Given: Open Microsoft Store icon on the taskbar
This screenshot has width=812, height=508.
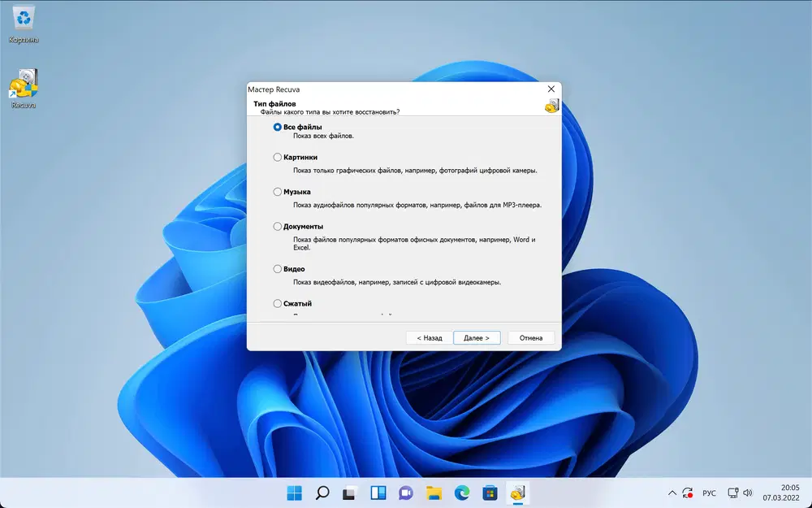Looking at the screenshot, I should [490, 493].
